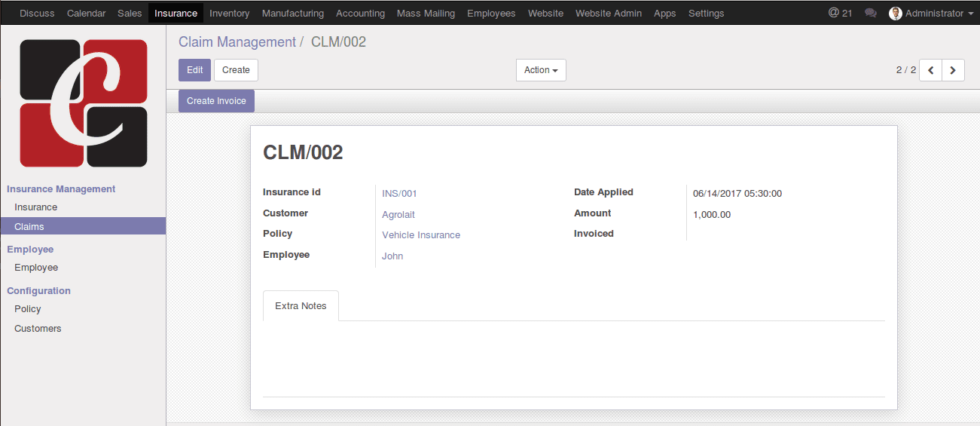This screenshot has width=980, height=426.
Task: Click the Insurance id field label
Action: pos(292,192)
